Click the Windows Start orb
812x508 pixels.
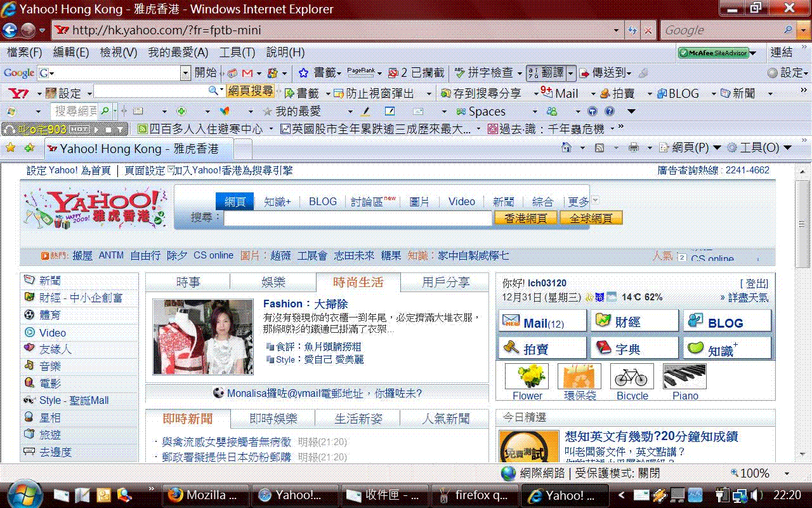tap(24, 494)
